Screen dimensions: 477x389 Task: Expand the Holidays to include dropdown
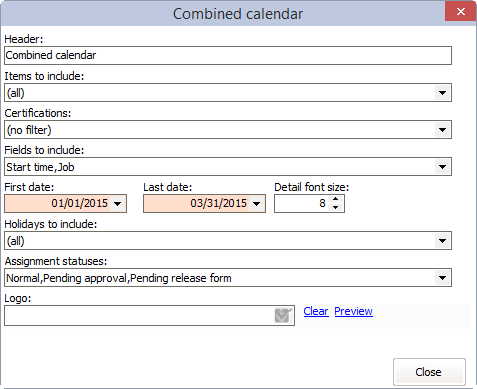pyautogui.click(x=443, y=241)
